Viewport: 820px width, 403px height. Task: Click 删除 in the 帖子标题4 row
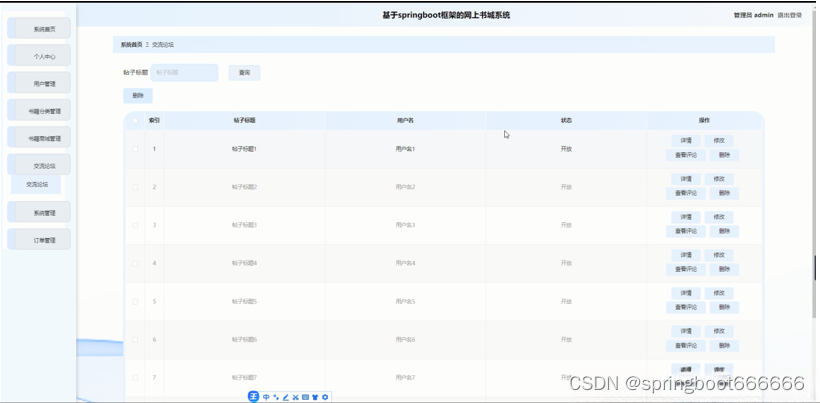tap(724, 269)
